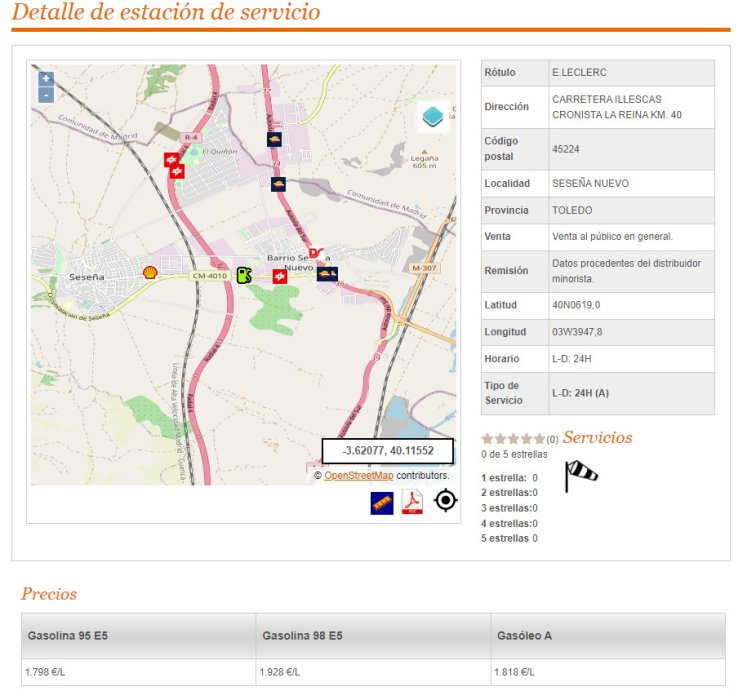The height and width of the screenshot is (700, 747).
Task: Select the green fuel pump marker
Action: 243,274
